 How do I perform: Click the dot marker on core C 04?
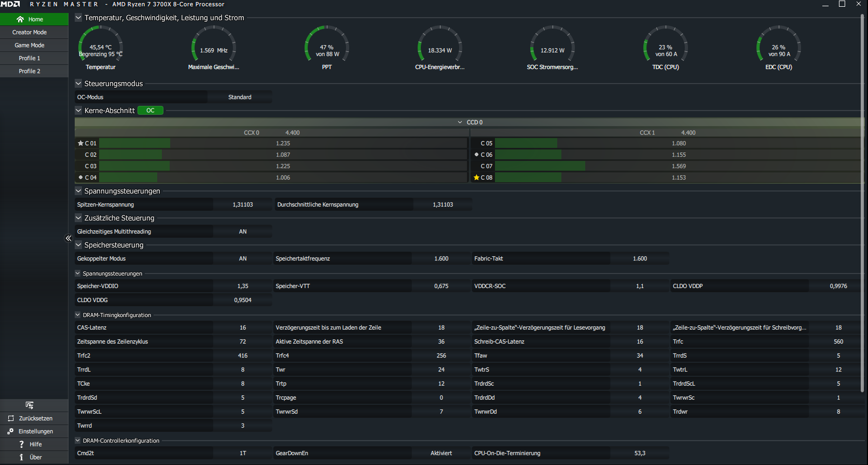80,177
